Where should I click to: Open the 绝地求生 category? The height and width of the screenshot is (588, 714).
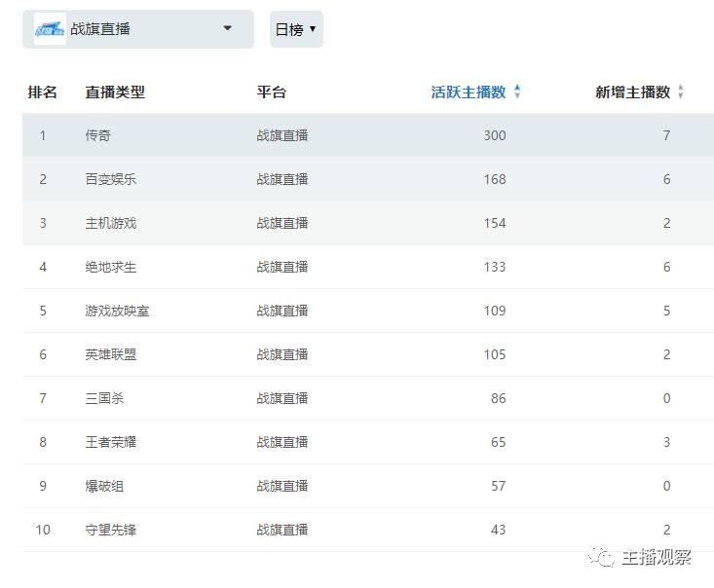111,267
